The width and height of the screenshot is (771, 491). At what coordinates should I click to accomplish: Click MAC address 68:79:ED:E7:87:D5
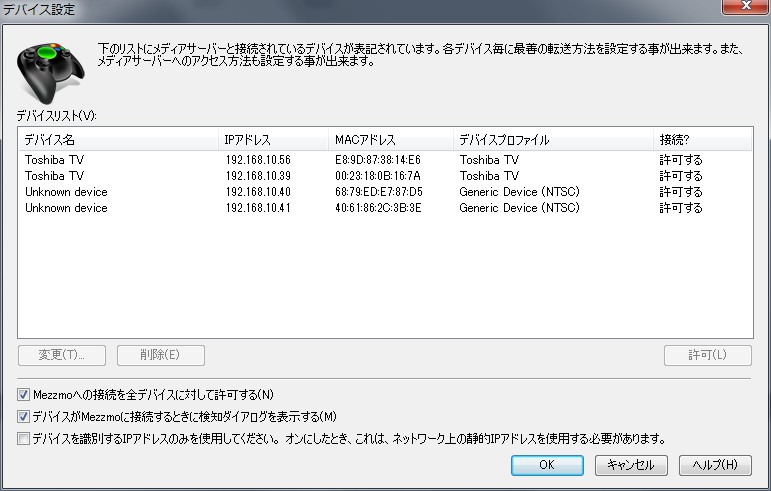tap(379, 192)
